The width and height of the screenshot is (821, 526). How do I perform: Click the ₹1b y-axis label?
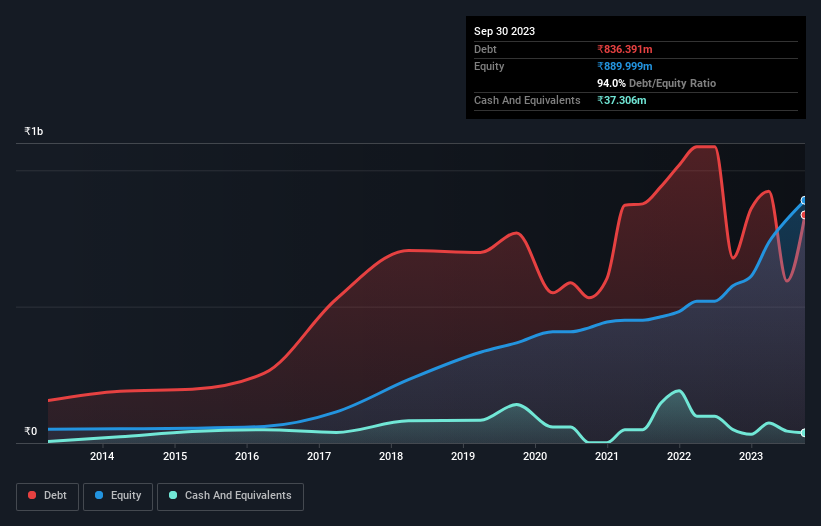[34, 131]
